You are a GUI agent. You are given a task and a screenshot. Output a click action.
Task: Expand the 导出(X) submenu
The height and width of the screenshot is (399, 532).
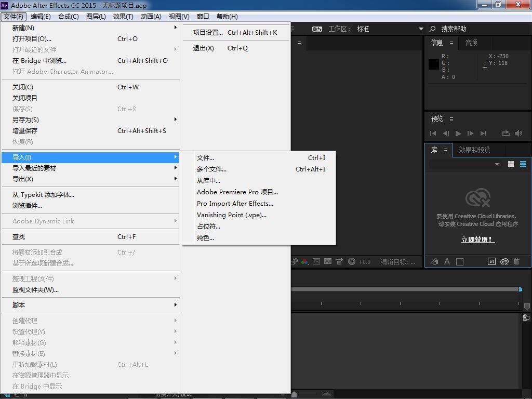[91, 179]
